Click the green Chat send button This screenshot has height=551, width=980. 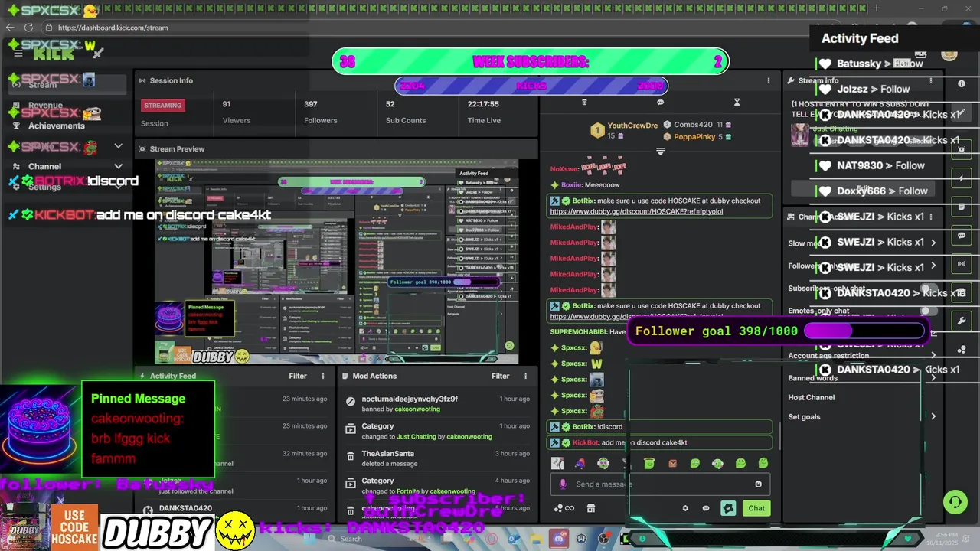756,508
